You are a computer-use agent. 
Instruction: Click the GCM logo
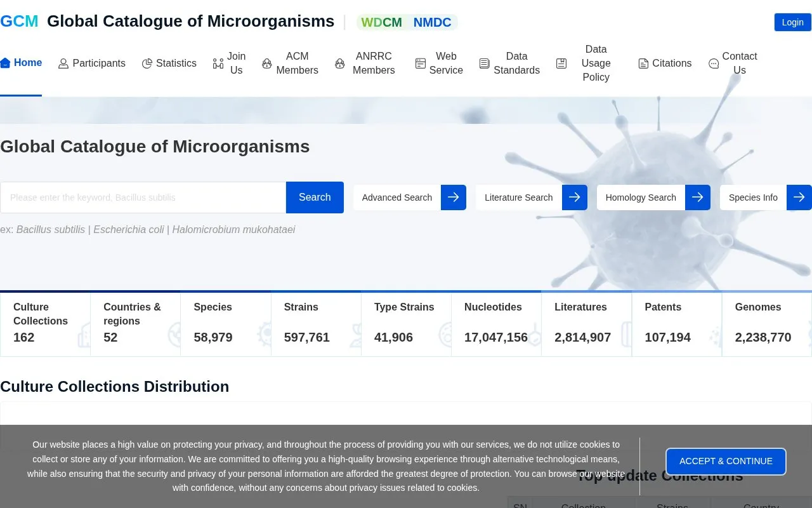click(19, 22)
